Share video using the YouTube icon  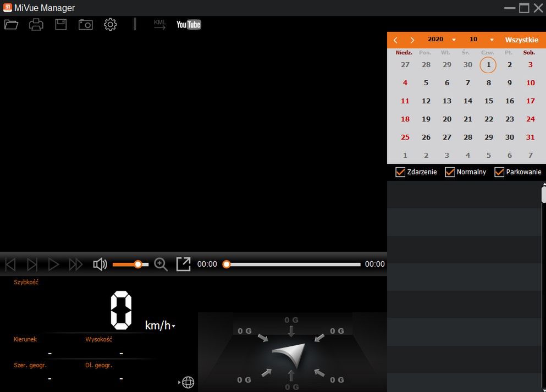(x=189, y=25)
